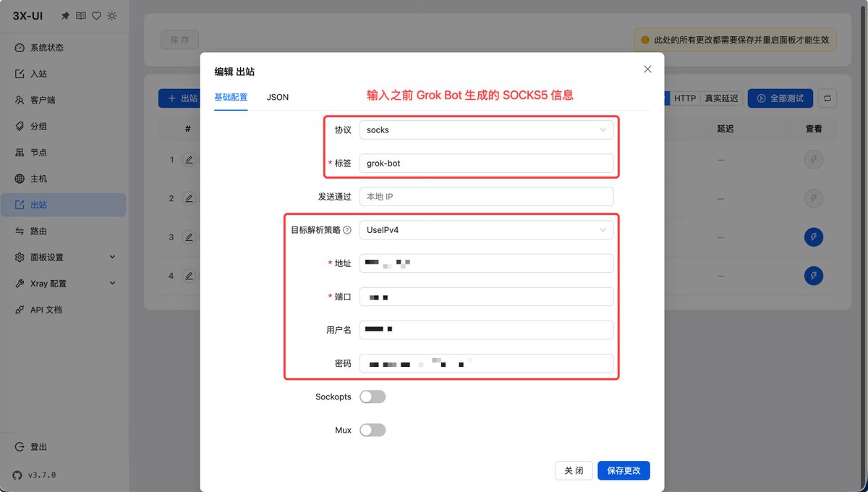Click the 端口 input field
This screenshot has width=868, height=492.
[486, 297]
